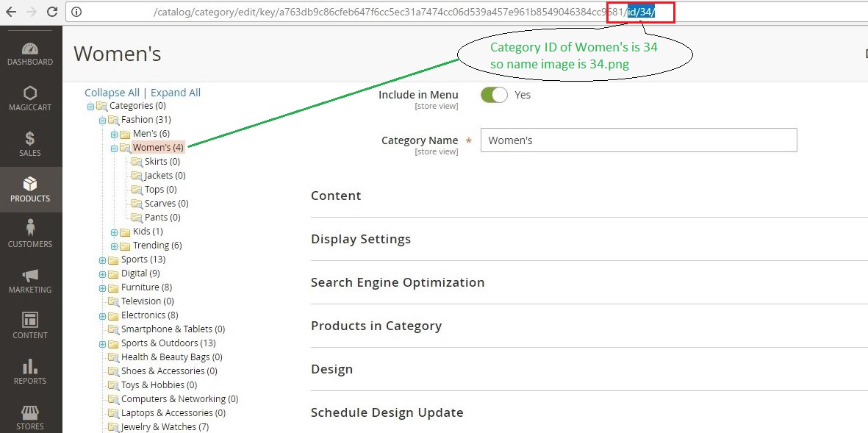
Task: Open the Reports bar chart icon
Action: (30, 367)
